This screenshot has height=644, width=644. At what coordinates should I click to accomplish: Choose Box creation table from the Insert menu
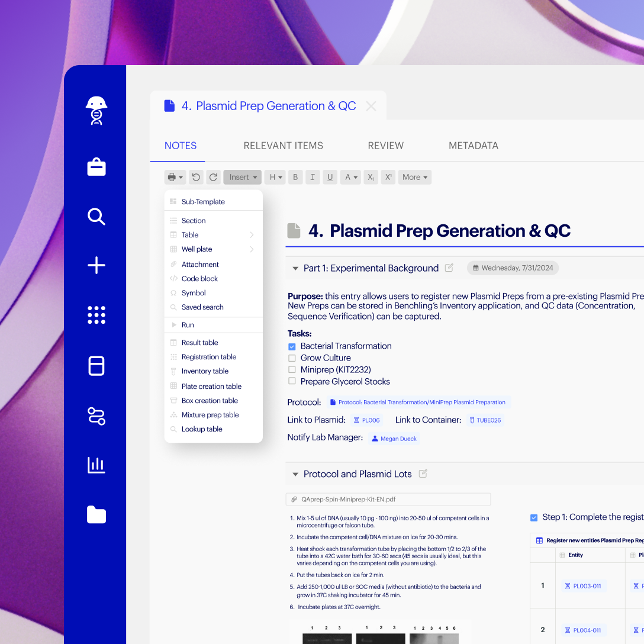click(x=214, y=401)
